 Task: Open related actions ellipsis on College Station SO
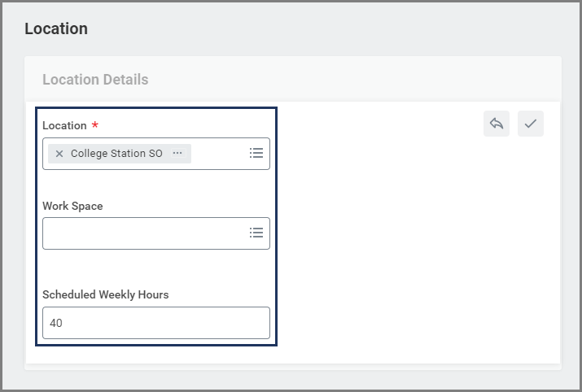[177, 153]
